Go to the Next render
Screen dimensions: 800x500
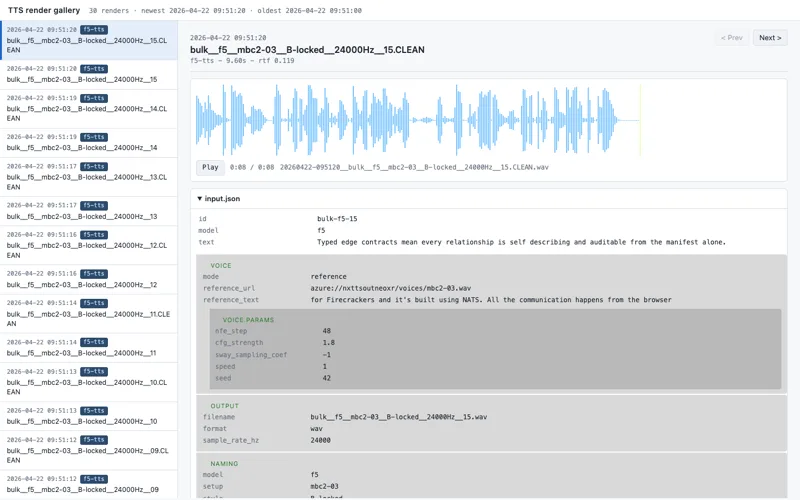(770, 38)
